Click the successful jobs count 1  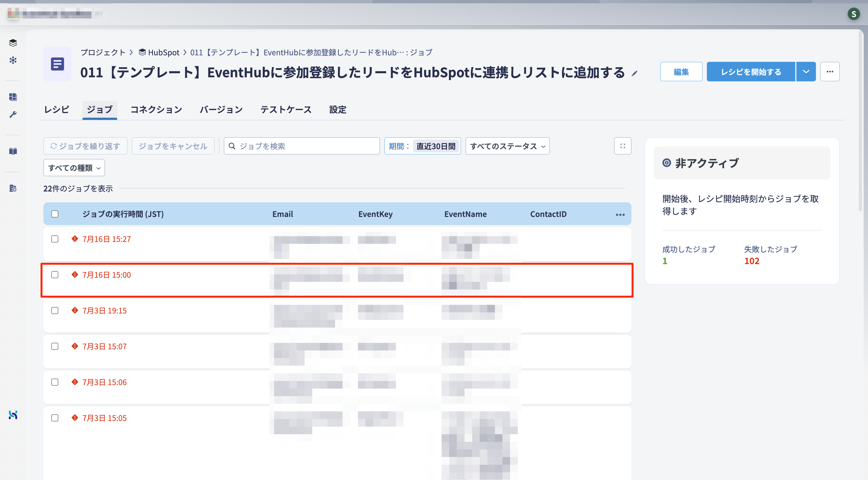665,261
